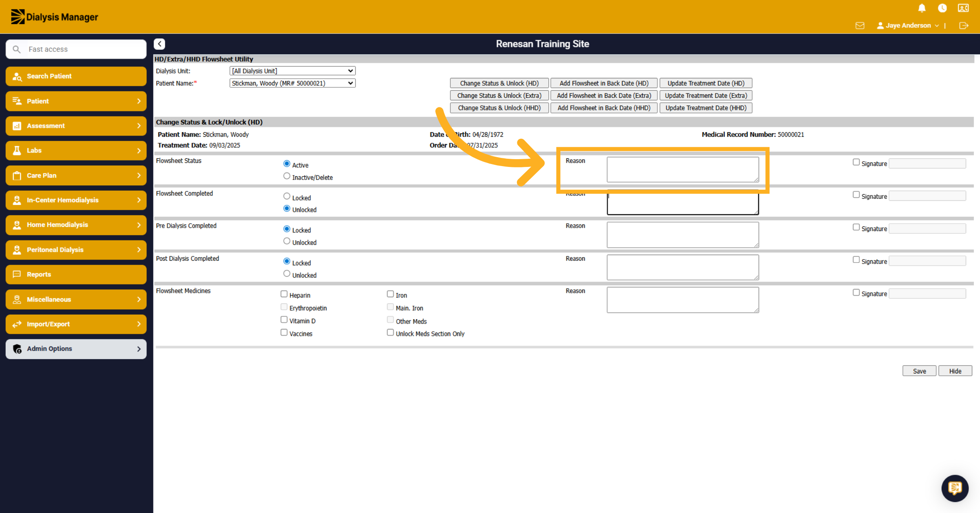Select Inactive/Delete flowsheet status
Image resolution: width=980 pixels, height=513 pixels.
(287, 176)
